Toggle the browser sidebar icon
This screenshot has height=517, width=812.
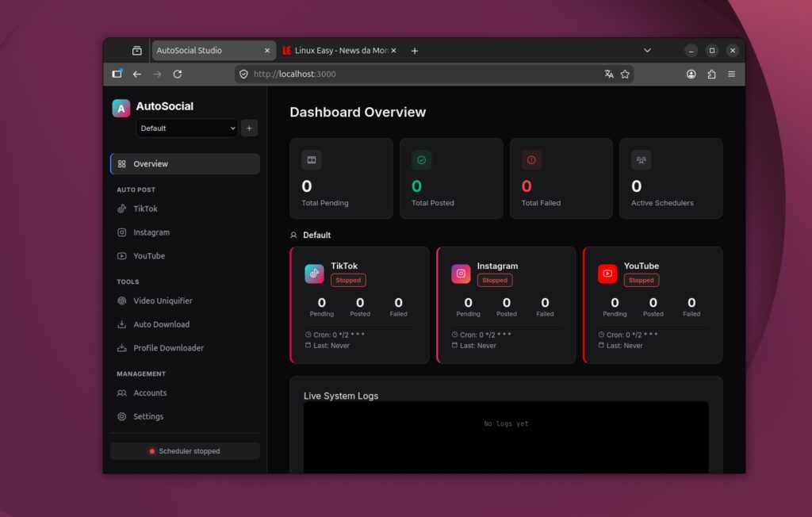point(117,74)
